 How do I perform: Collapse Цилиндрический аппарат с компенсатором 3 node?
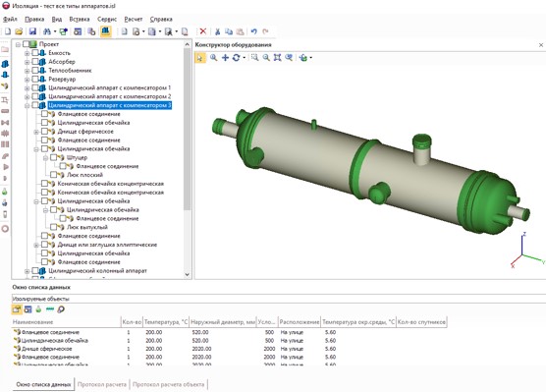(x=27, y=105)
